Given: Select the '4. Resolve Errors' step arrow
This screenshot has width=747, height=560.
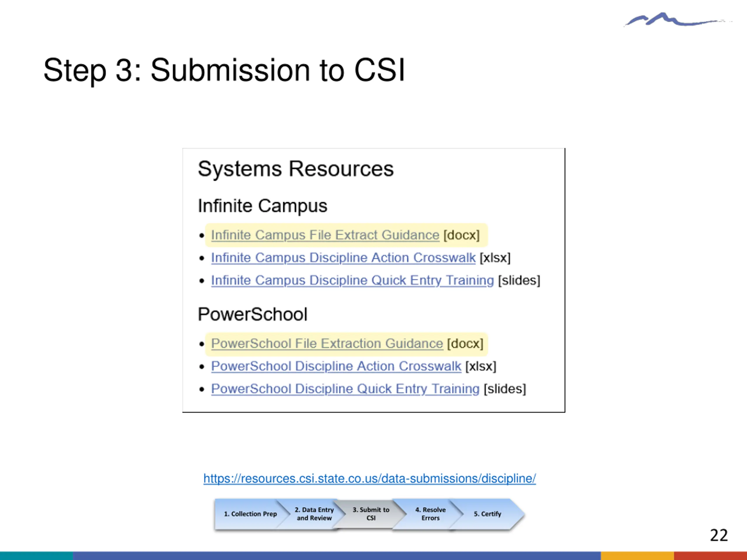Looking at the screenshot, I should (430, 514).
